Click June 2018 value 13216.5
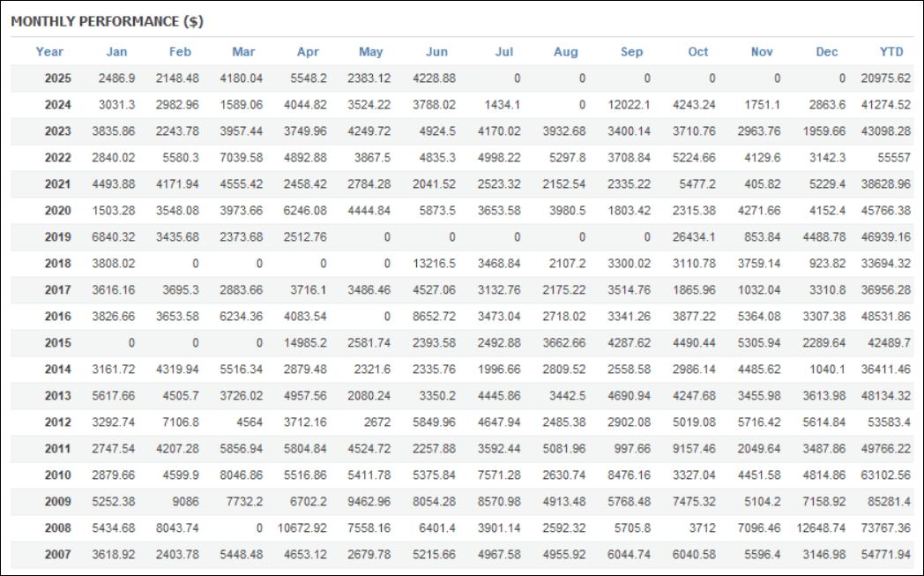This screenshot has width=924, height=576. tap(434, 264)
